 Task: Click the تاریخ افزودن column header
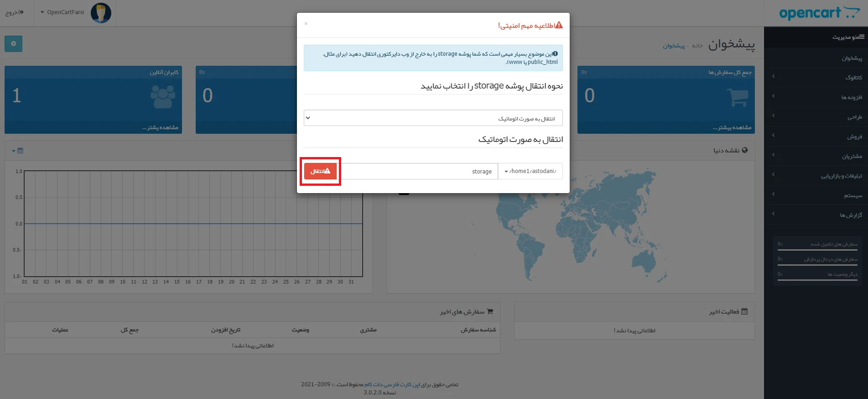tap(225, 330)
